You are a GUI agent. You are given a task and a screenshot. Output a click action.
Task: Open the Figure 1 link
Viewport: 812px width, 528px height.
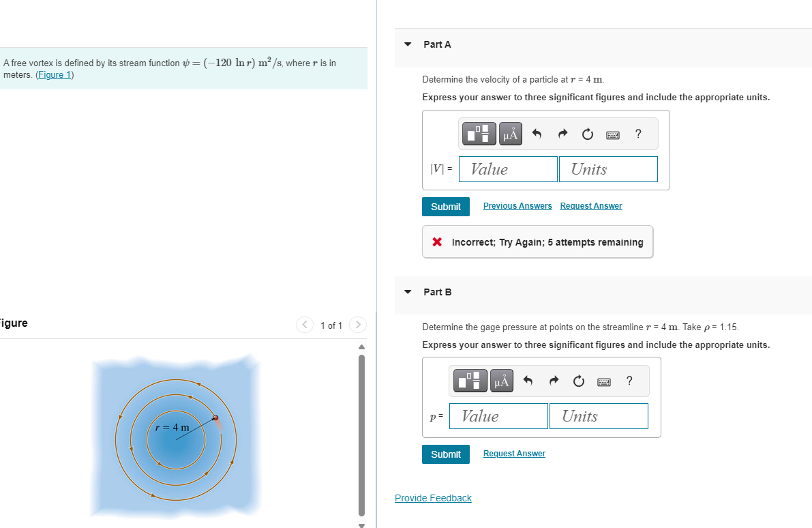(55, 74)
